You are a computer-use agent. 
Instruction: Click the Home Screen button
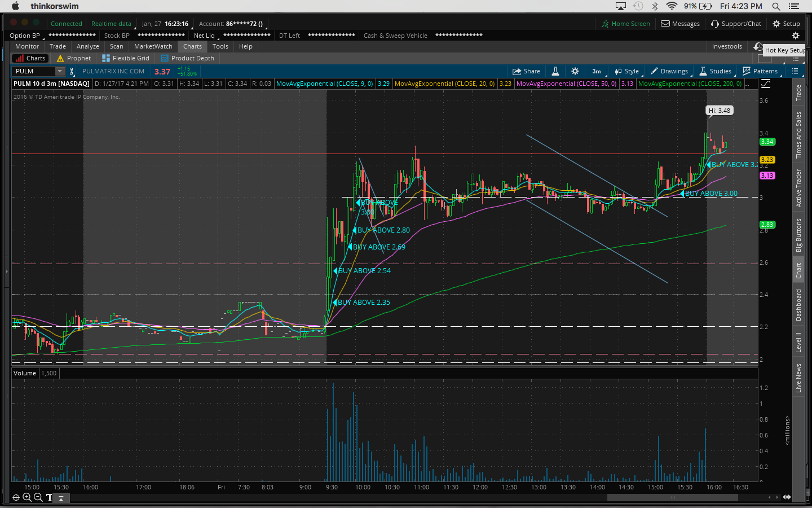point(625,24)
